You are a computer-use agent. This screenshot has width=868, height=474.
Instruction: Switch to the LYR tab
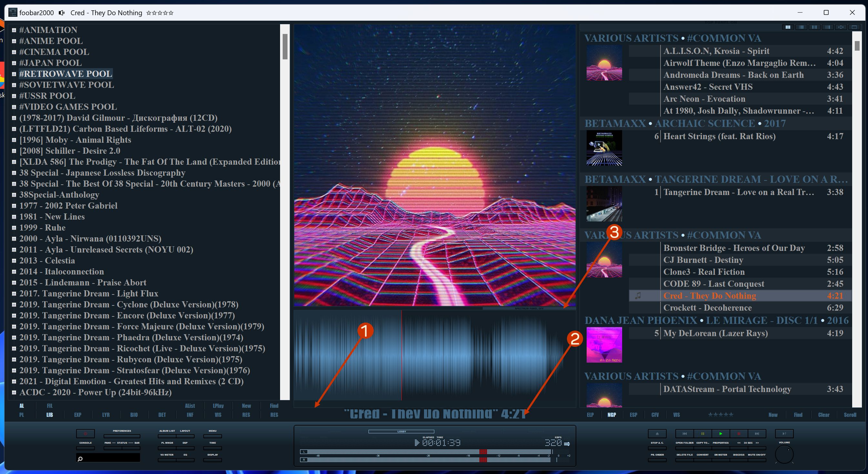tap(106, 415)
